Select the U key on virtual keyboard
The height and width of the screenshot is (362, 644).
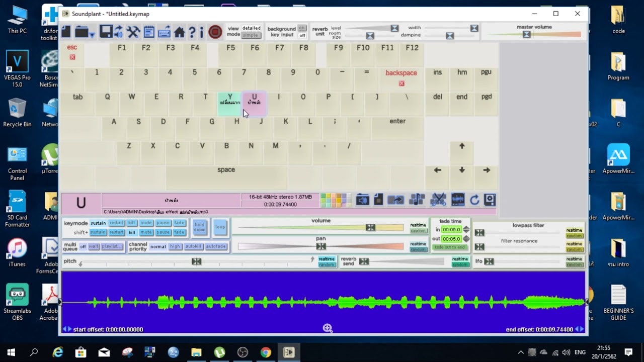[254, 104]
